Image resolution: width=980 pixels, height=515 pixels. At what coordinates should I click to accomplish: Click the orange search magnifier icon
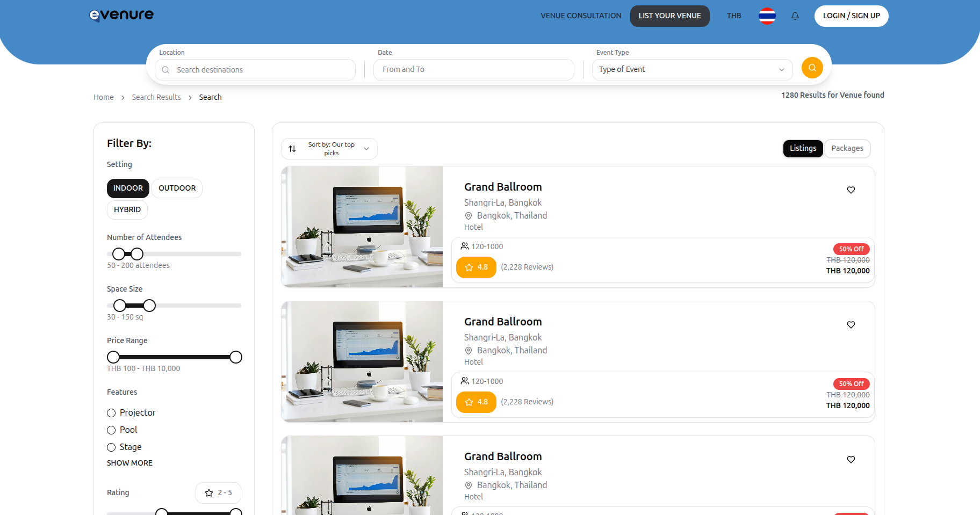pyautogui.click(x=812, y=68)
